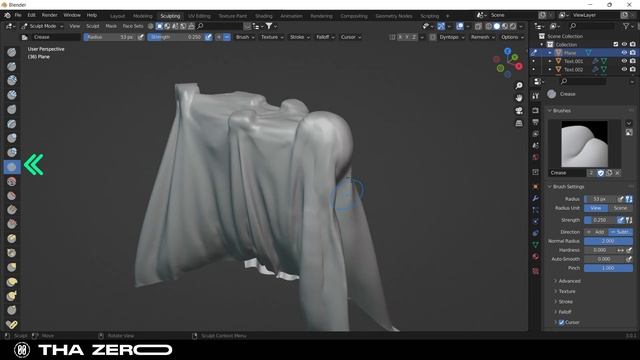Select the highlighted Crease brush tool
Image resolution: width=640 pixels, height=360 pixels.
tap(12, 167)
